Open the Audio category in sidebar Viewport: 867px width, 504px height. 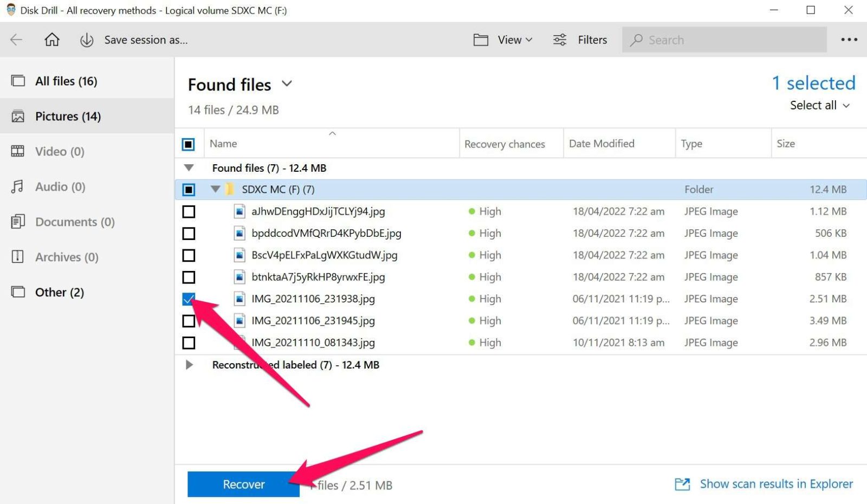[59, 186]
